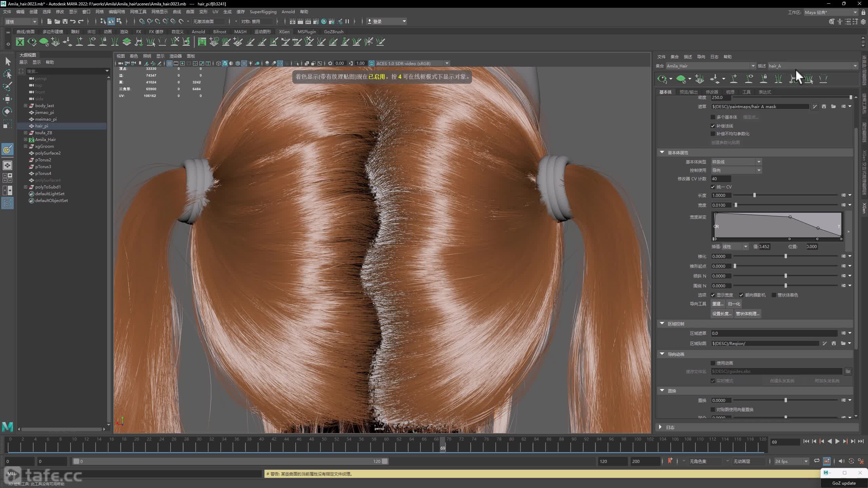The image size is (868, 488).
Task: Activate the Rotate tool in toolbox
Action: [7, 111]
